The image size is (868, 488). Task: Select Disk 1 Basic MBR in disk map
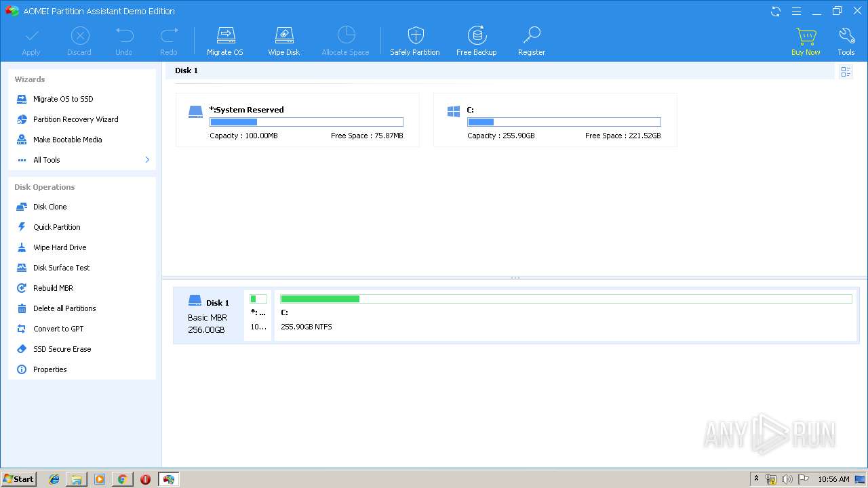[208, 316]
